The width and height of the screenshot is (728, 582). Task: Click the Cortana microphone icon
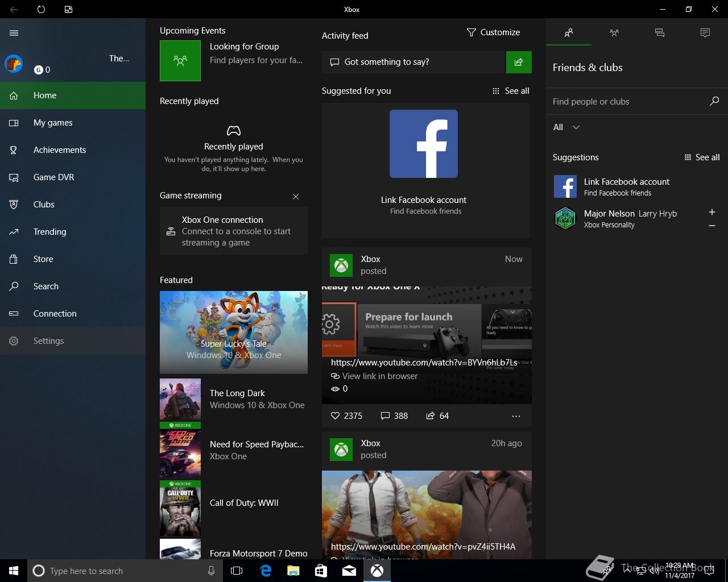[211, 571]
